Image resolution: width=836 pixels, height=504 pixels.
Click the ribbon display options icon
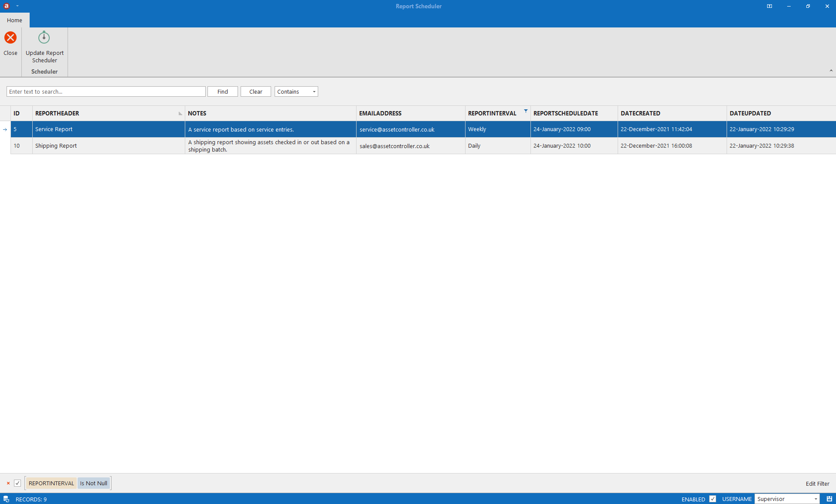[x=769, y=6]
